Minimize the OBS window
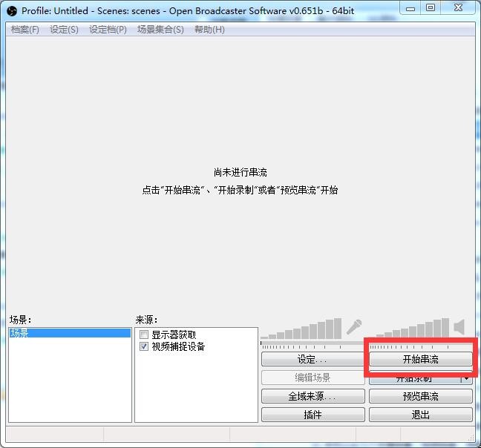Viewport: 481px width, 448px height. coord(410,8)
